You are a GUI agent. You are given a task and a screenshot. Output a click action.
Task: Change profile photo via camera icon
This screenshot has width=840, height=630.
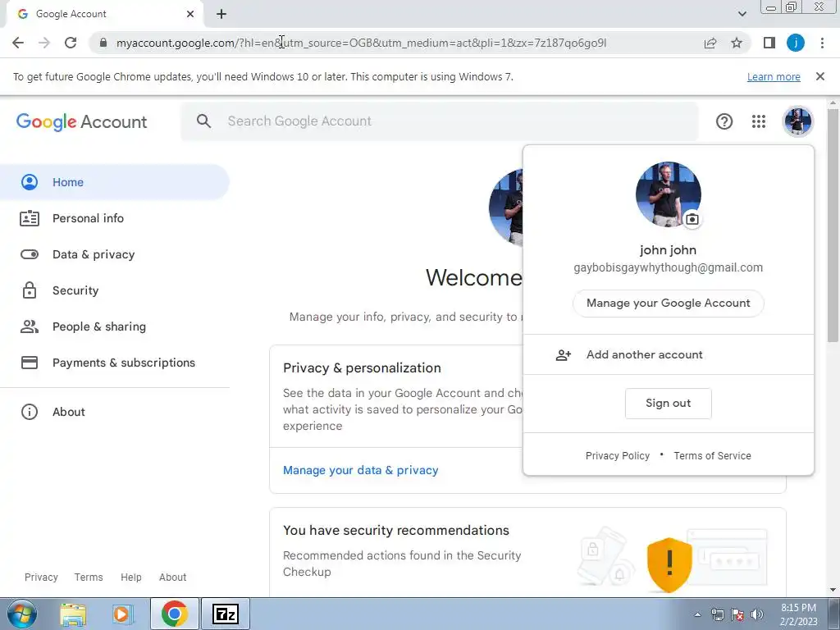click(692, 219)
